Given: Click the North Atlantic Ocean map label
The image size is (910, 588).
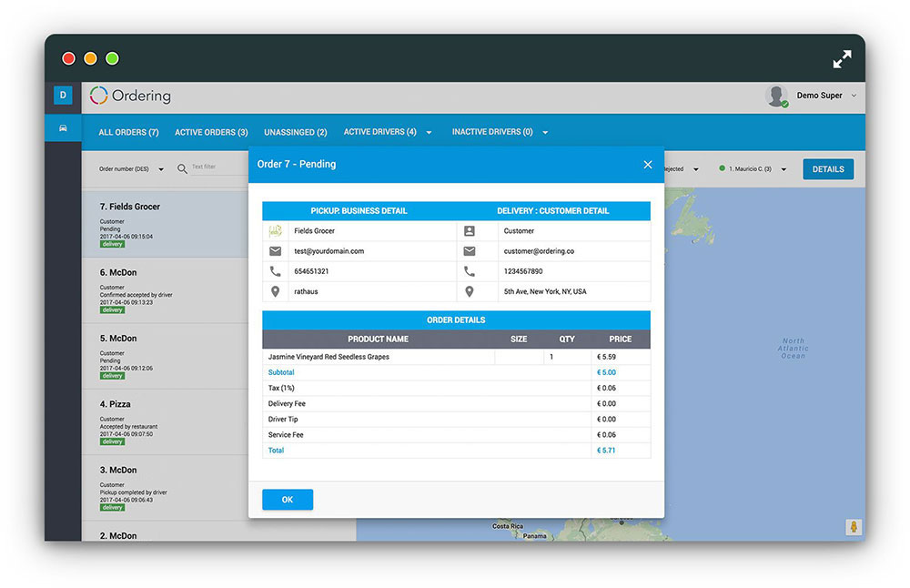Looking at the screenshot, I should pos(793,349).
